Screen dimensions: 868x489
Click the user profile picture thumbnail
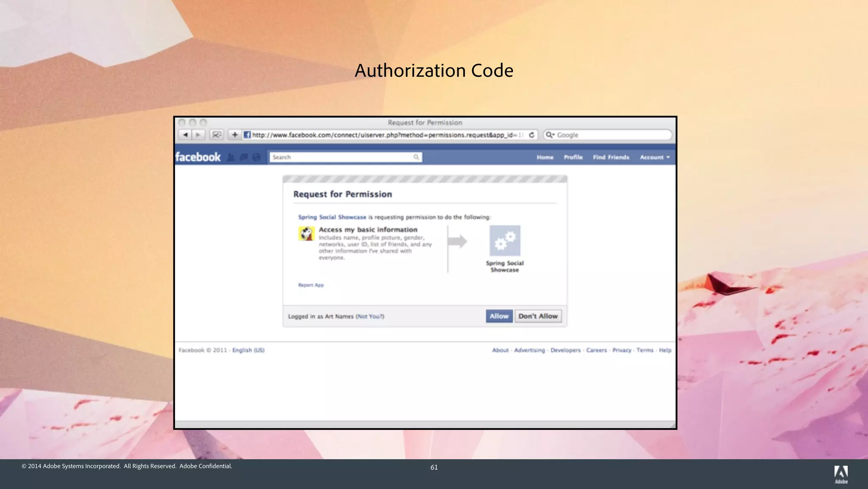click(x=306, y=233)
